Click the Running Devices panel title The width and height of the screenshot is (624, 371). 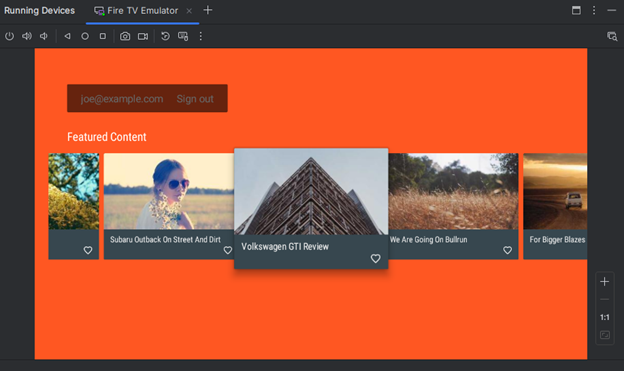pyautogui.click(x=39, y=11)
